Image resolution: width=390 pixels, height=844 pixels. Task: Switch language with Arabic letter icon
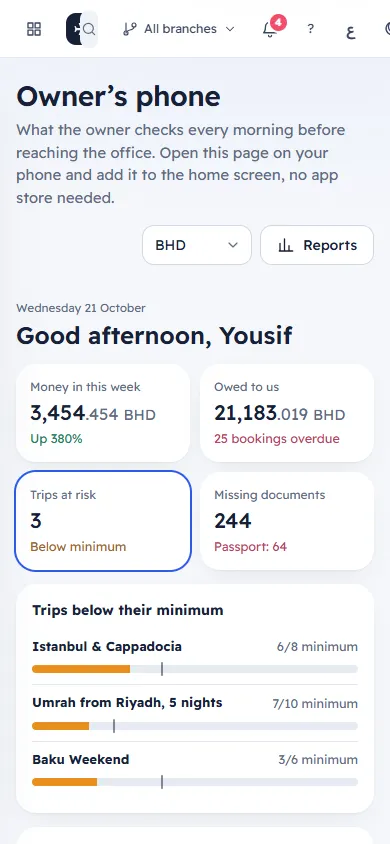click(x=351, y=31)
